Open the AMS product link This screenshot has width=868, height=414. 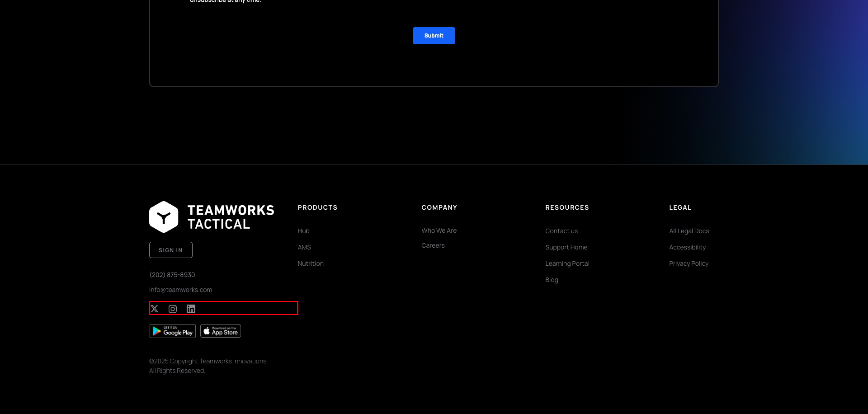(x=304, y=247)
